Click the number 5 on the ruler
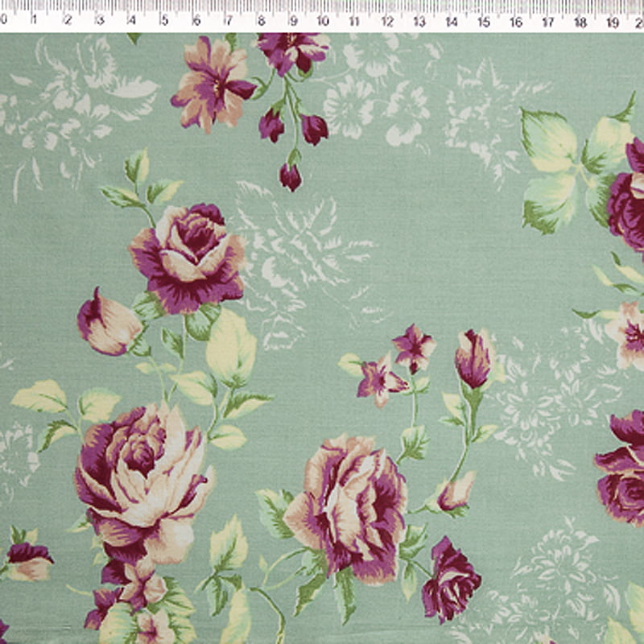The height and width of the screenshot is (644, 644). [x=164, y=19]
